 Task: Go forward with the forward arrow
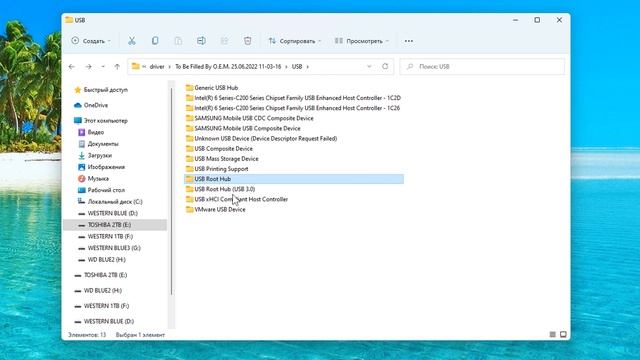tap(88, 67)
